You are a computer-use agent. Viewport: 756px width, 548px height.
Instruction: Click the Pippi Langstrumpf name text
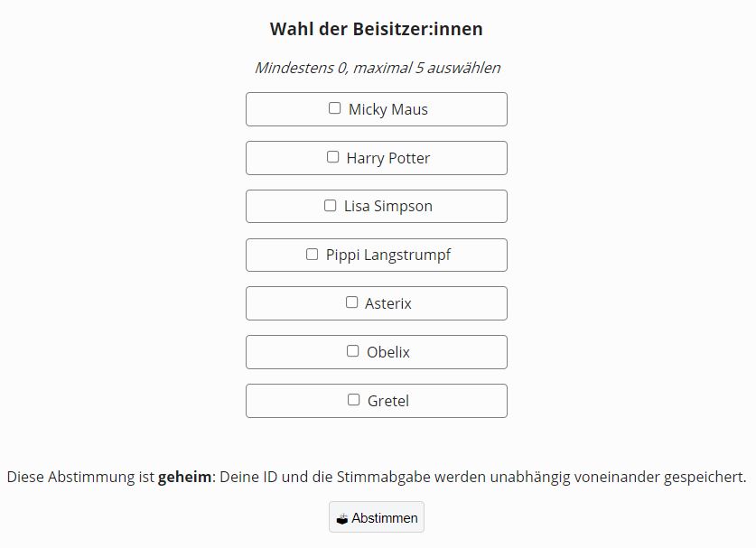(x=388, y=255)
